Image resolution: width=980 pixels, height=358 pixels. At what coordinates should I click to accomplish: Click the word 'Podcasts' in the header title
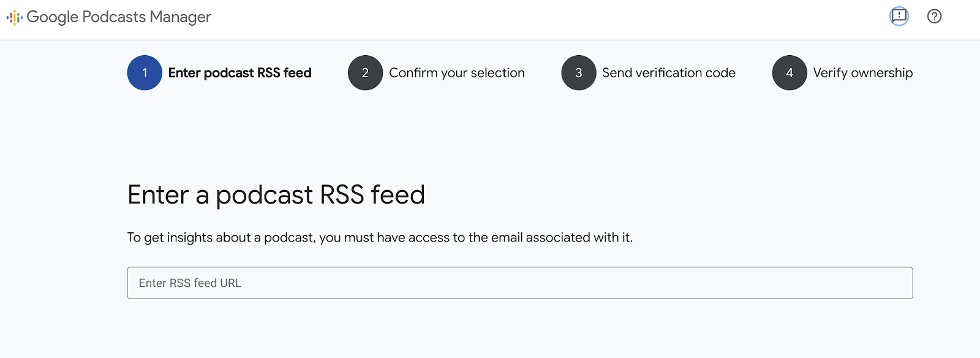pos(114,17)
